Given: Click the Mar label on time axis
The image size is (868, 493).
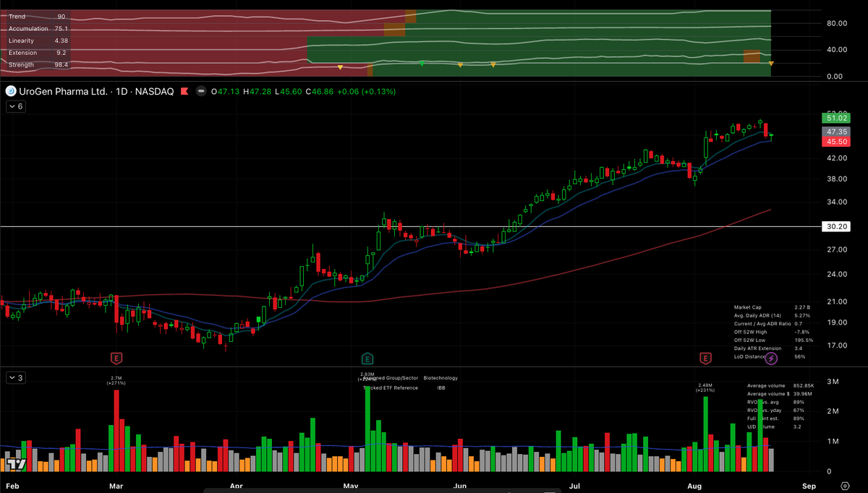Looking at the screenshot, I should 116,486.
